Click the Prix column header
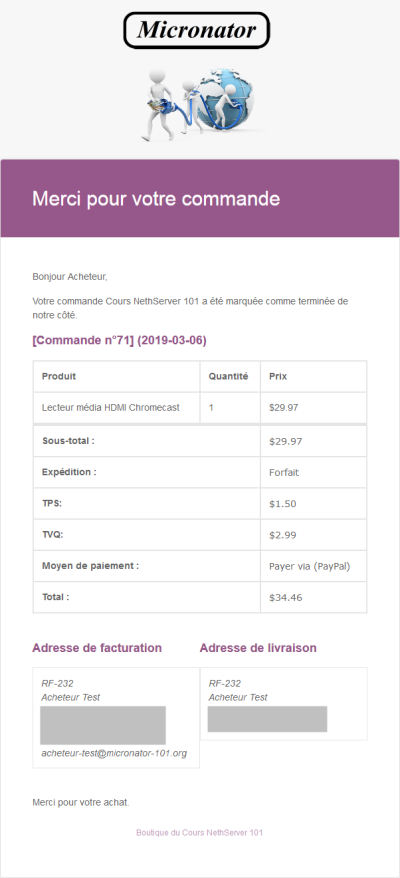 (x=278, y=376)
